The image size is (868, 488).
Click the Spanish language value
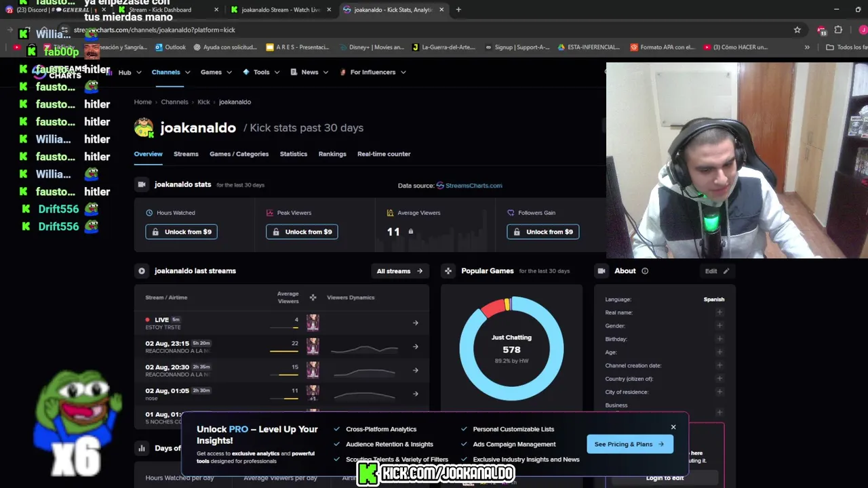(714, 299)
